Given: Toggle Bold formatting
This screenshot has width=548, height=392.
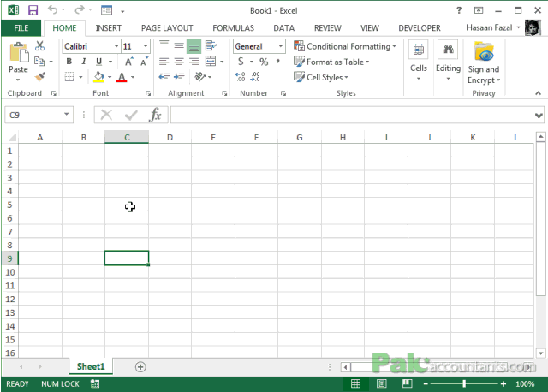Looking at the screenshot, I should click(x=68, y=62).
